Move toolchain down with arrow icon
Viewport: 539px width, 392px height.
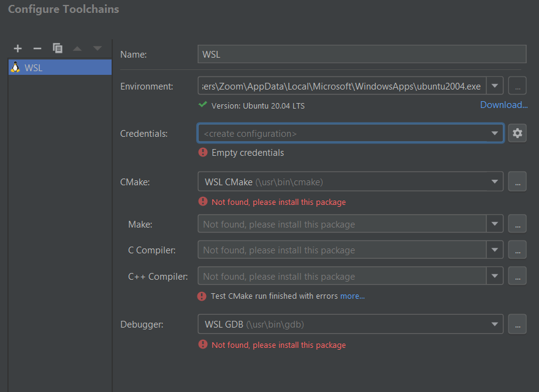coord(97,48)
